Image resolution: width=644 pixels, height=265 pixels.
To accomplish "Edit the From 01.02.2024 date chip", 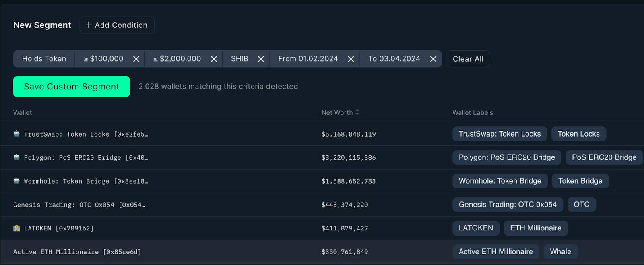I will (308, 59).
